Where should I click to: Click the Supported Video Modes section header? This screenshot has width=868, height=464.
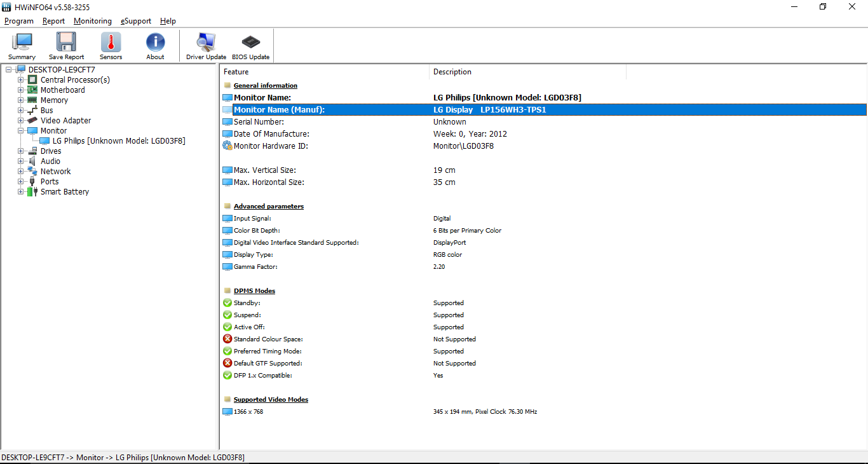click(x=271, y=399)
